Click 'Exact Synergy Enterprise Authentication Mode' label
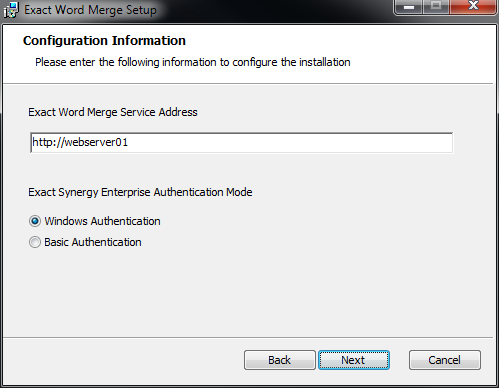The image size is (499, 388). click(140, 192)
